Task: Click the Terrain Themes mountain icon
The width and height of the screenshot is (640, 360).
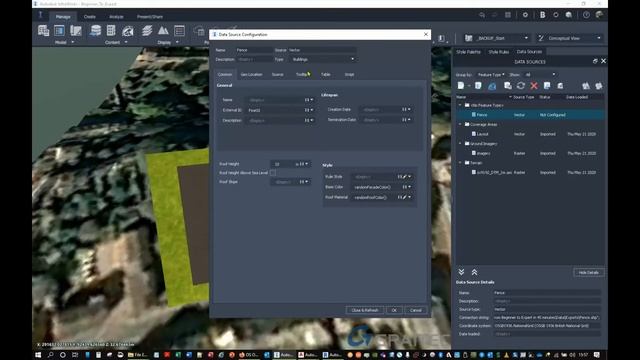Action: 163,31
